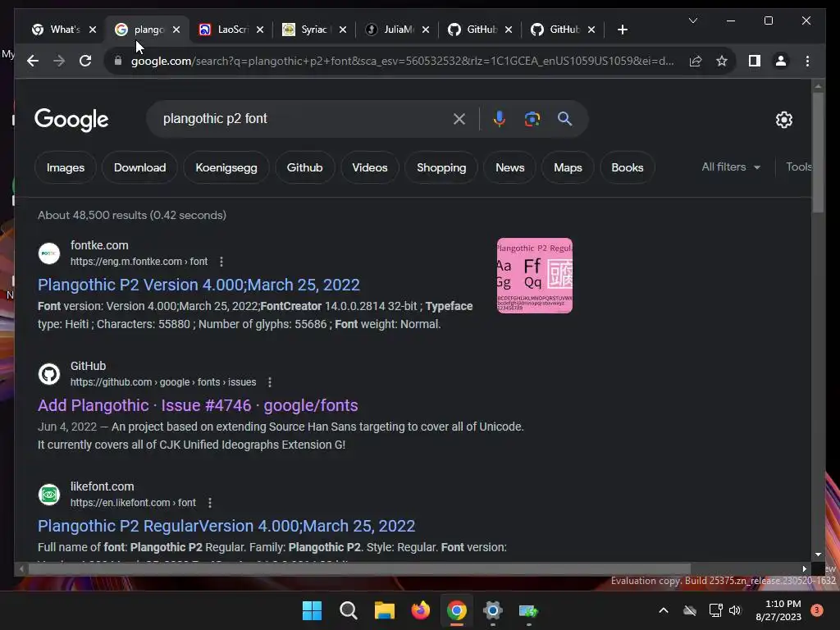Open Firefox from the taskbar
Viewport: 840px width, 630px height.
tap(421, 610)
